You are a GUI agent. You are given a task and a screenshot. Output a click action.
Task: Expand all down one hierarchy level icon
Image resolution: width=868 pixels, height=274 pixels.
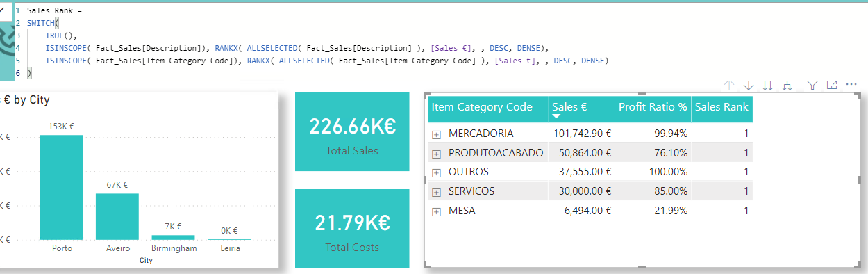[x=787, y=86]
